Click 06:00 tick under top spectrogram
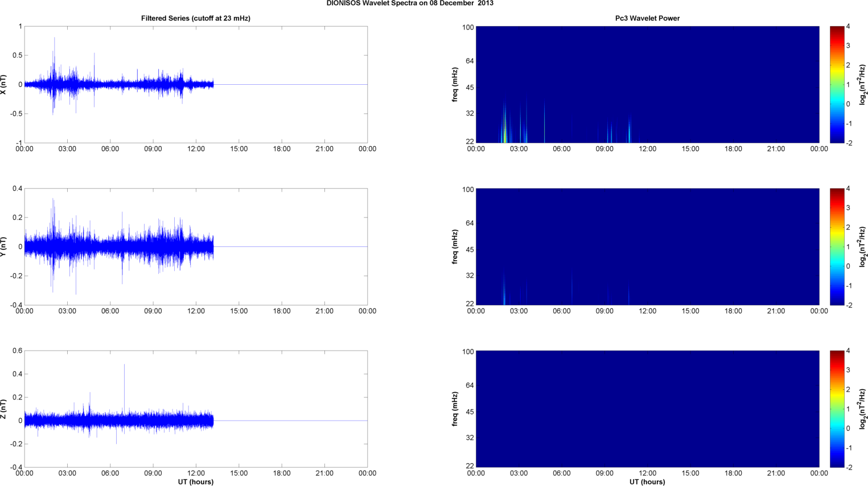 (x=561, y=149)
